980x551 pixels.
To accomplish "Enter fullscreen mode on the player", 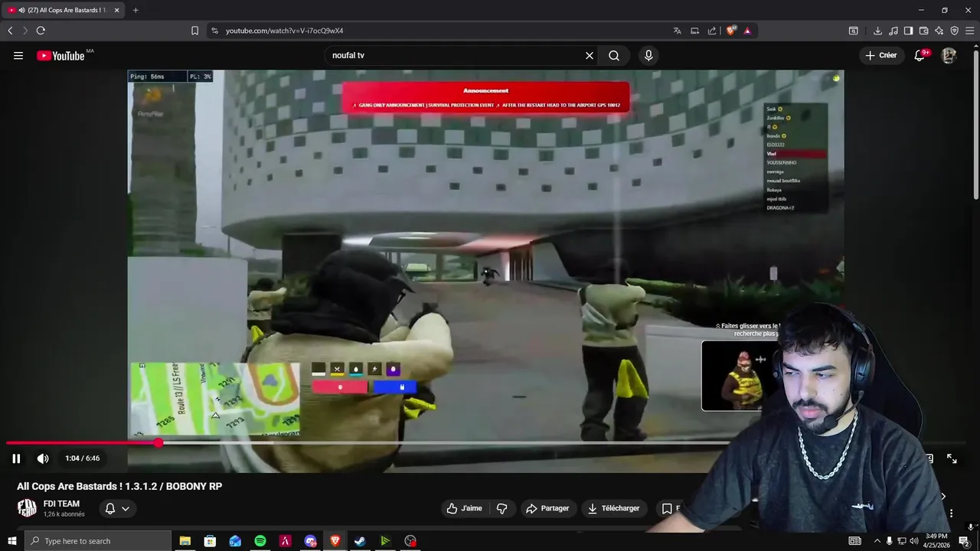I will 952,458.
